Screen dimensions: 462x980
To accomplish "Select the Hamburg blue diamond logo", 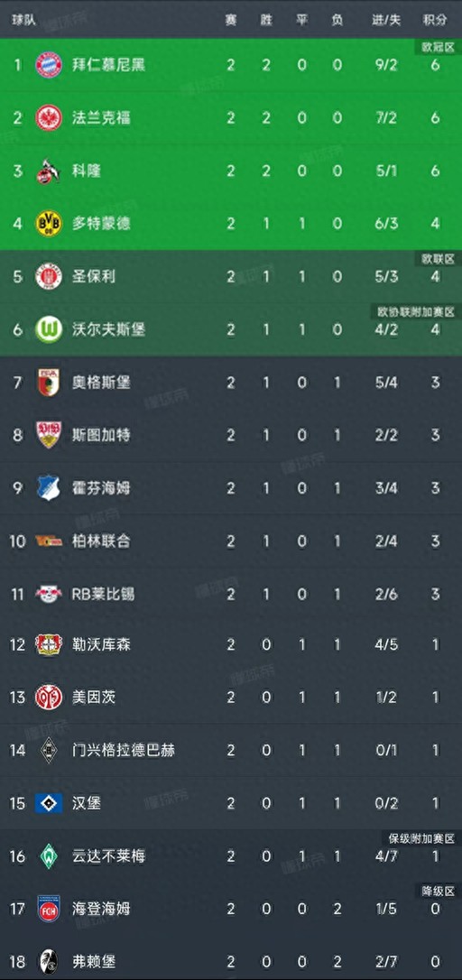I will click(x=48, y=803).
